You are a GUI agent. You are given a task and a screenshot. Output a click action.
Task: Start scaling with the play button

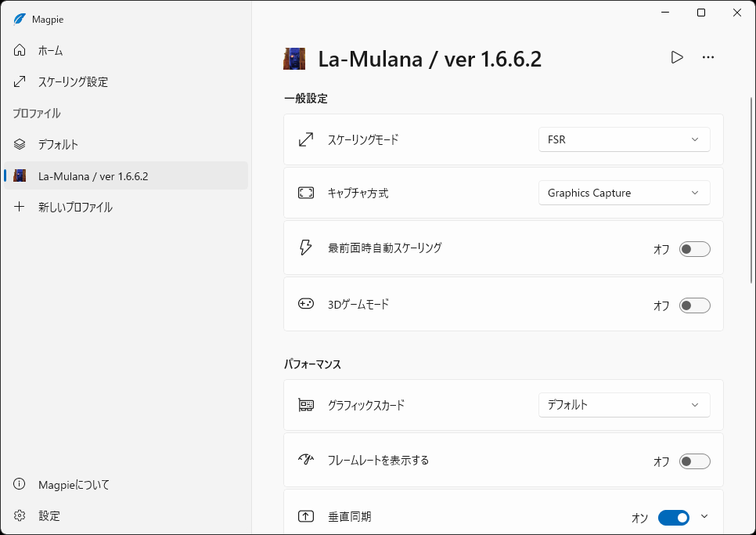click(676, 57)
